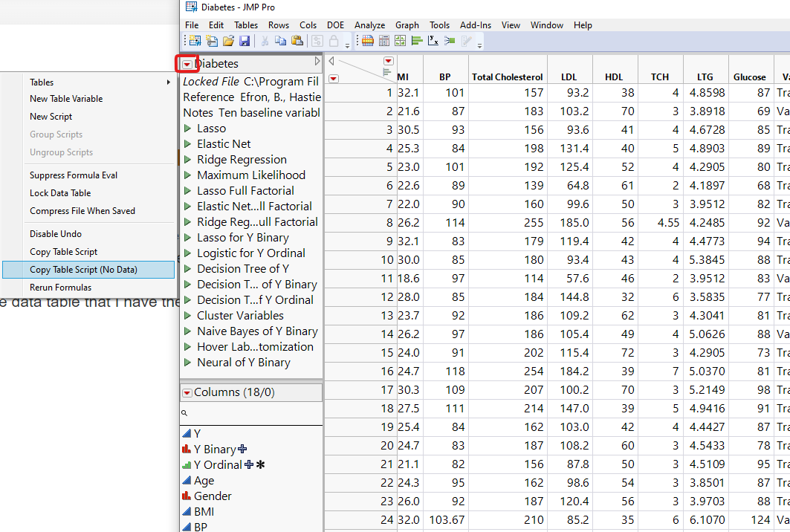Image resolution: width=790 pixels, height=532 pixels.
Task: Select the Gender column in Columns list
Action: point(213,496)
